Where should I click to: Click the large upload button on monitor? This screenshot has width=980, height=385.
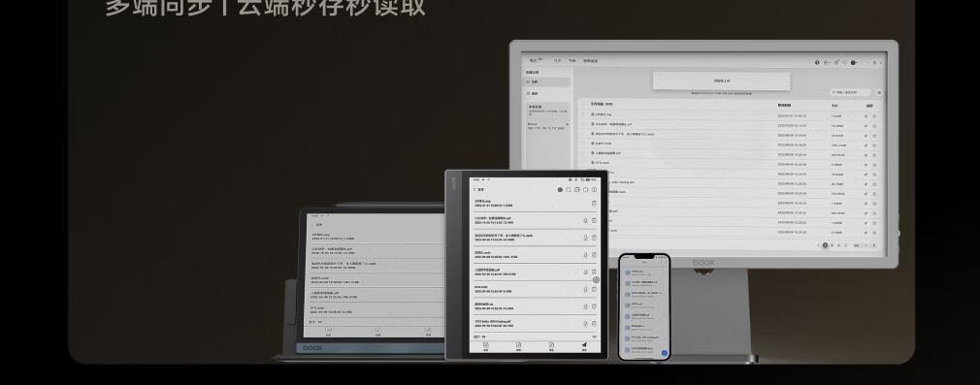(x=721, y=80)
